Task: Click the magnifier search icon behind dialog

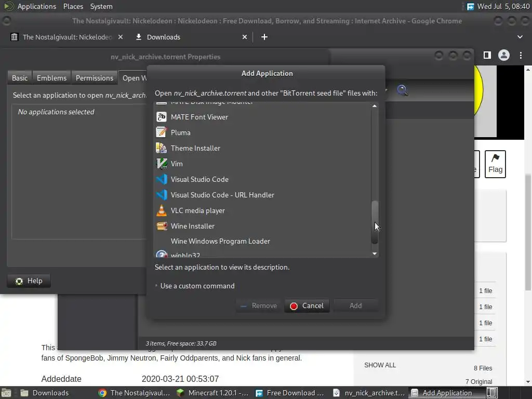Action: point(402,90)
